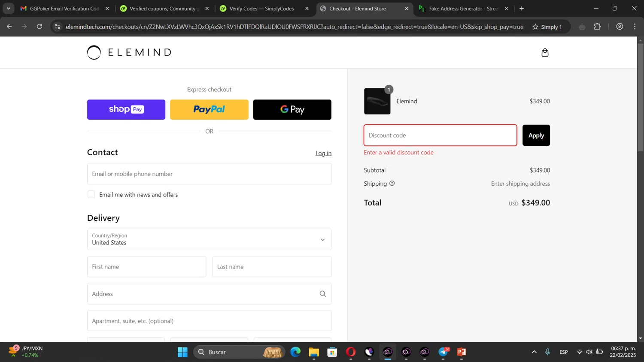644x362 pixels.
Task: Close the GGPoker Email Verification tab
Action: (x=107, y=9)
